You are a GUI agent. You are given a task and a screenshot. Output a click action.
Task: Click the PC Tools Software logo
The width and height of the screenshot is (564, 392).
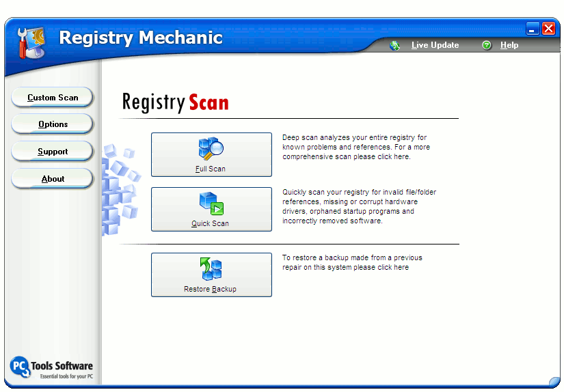(51, 367)
